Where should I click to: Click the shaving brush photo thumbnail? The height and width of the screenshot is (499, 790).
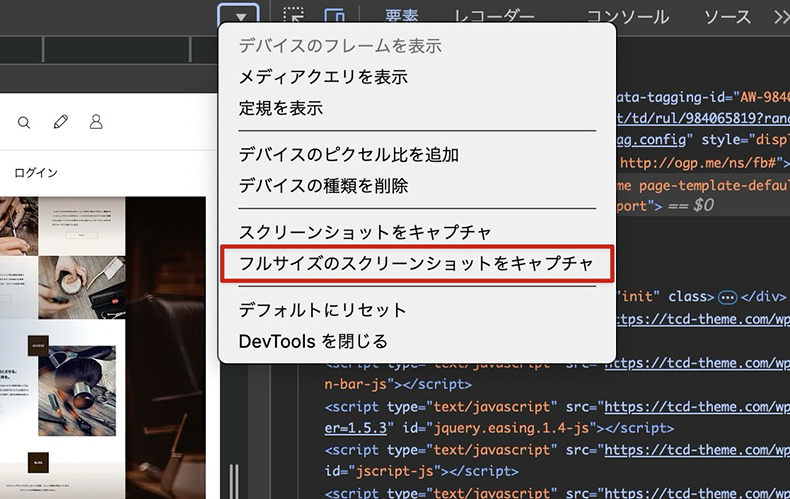point(77,391)
